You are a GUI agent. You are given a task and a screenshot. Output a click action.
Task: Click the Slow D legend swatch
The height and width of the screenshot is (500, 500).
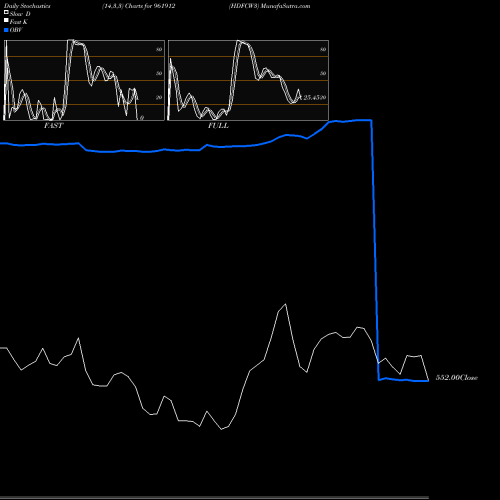coord(6,12)
